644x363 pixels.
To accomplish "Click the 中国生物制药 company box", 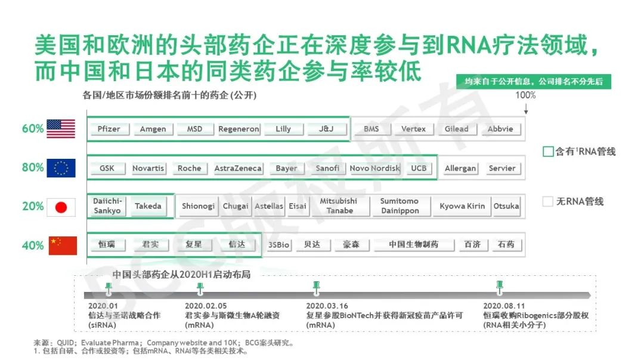I will [414, 245].
